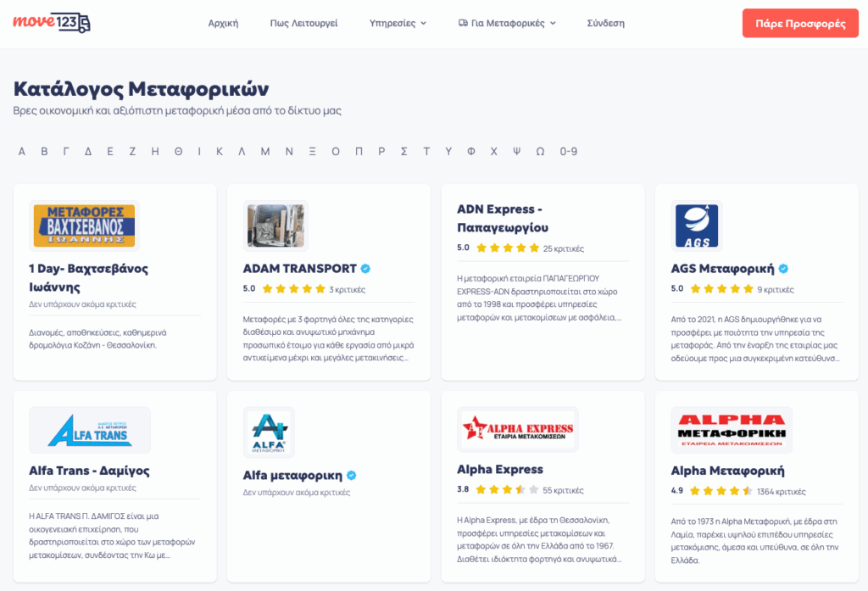Viewport: 868px width, 591px height.
Task: Go to Αρχική page
Action: pyautogui.click(x=223, y=23)
